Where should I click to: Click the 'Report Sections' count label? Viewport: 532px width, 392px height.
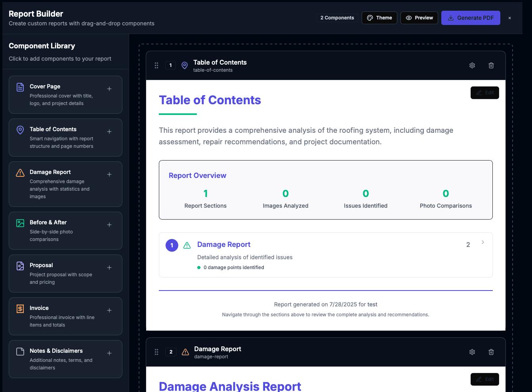(x=206, y=206)
